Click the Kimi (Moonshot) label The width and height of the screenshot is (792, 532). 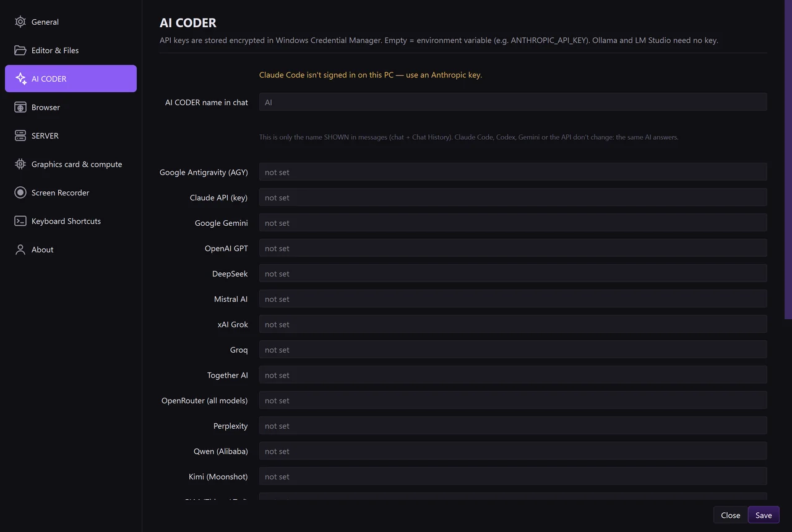(x=218, y=476)
